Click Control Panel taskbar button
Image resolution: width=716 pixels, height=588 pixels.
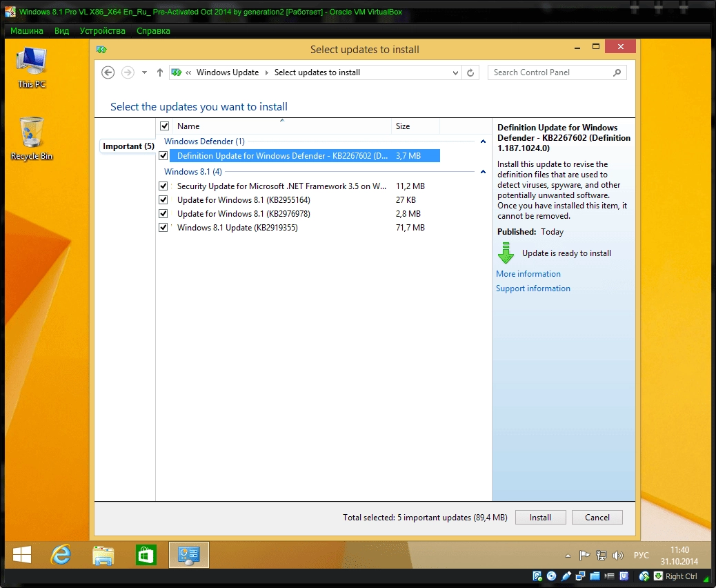coord(189,555)
